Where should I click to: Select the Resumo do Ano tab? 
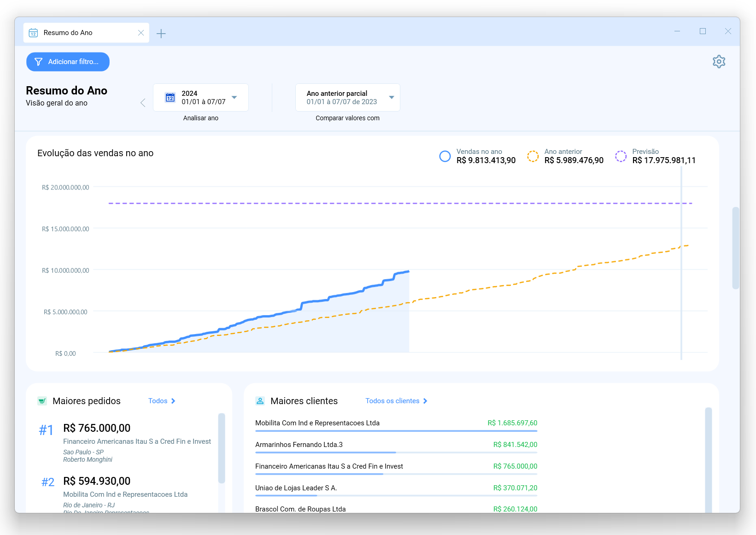click(86, 33)
